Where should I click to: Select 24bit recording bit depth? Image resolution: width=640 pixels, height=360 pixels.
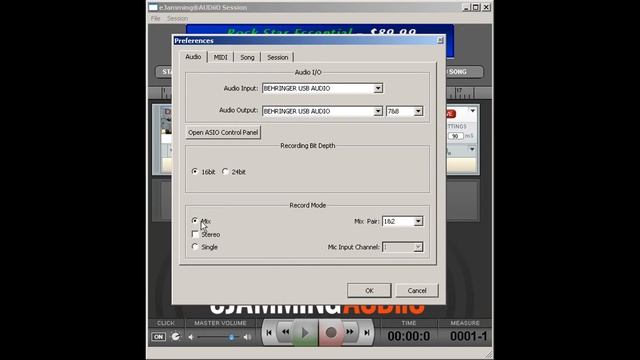pos(225,171)
